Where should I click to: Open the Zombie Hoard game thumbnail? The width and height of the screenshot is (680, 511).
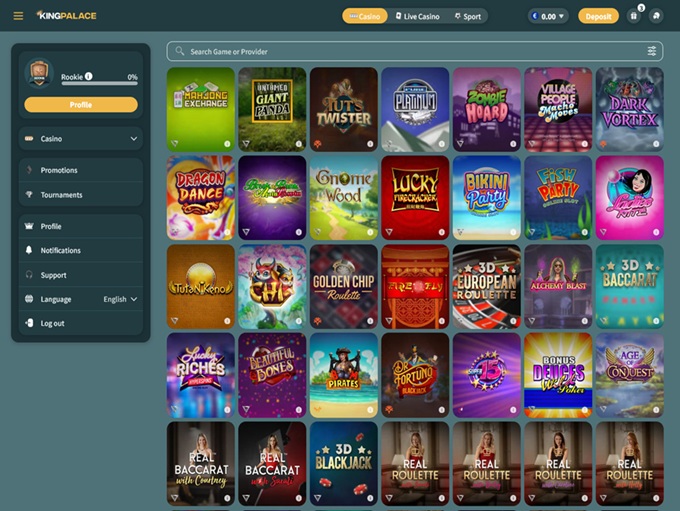tap(487, 109)
